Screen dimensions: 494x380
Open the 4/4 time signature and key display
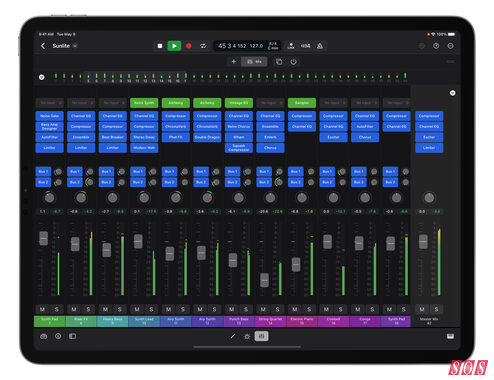point(273,46)
